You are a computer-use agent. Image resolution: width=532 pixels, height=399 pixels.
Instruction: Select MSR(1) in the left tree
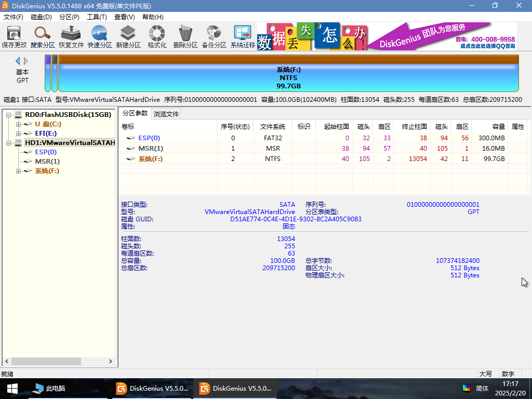click(47, 162)
